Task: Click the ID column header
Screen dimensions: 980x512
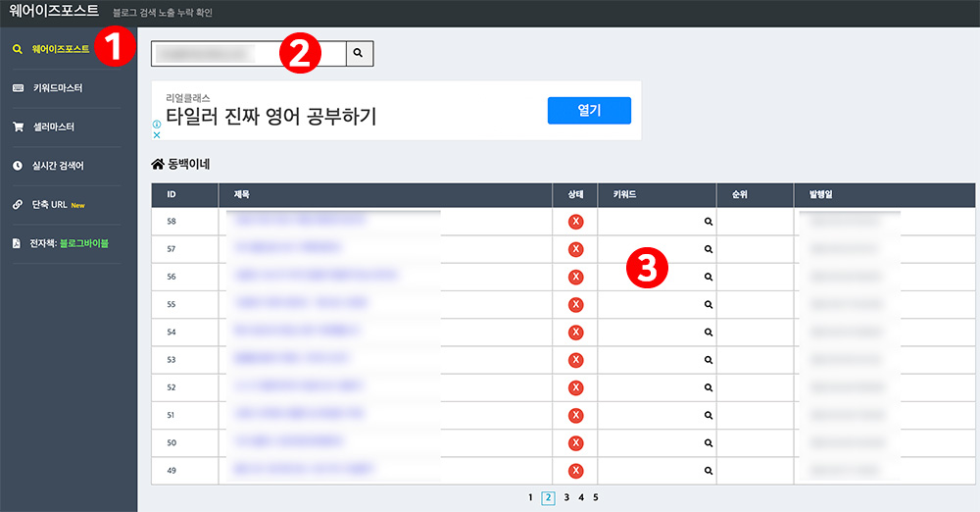Action: [x=184, y=194]
